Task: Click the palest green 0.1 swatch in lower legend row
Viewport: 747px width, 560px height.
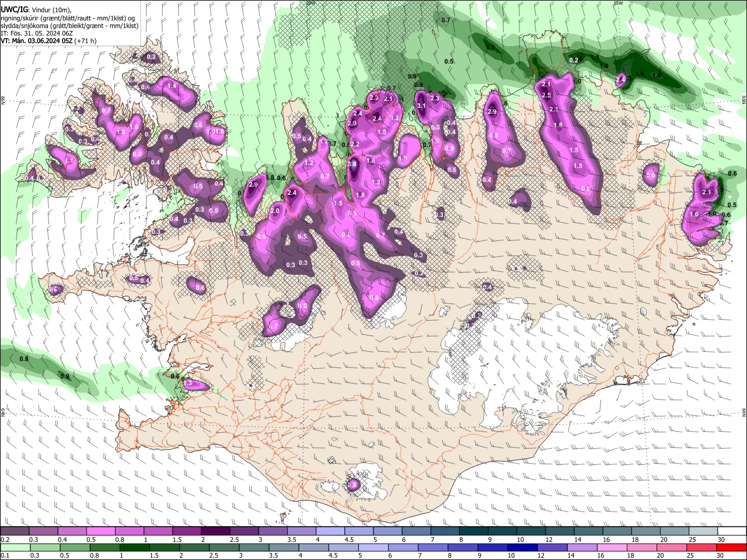Action: (x=15, y=547)
